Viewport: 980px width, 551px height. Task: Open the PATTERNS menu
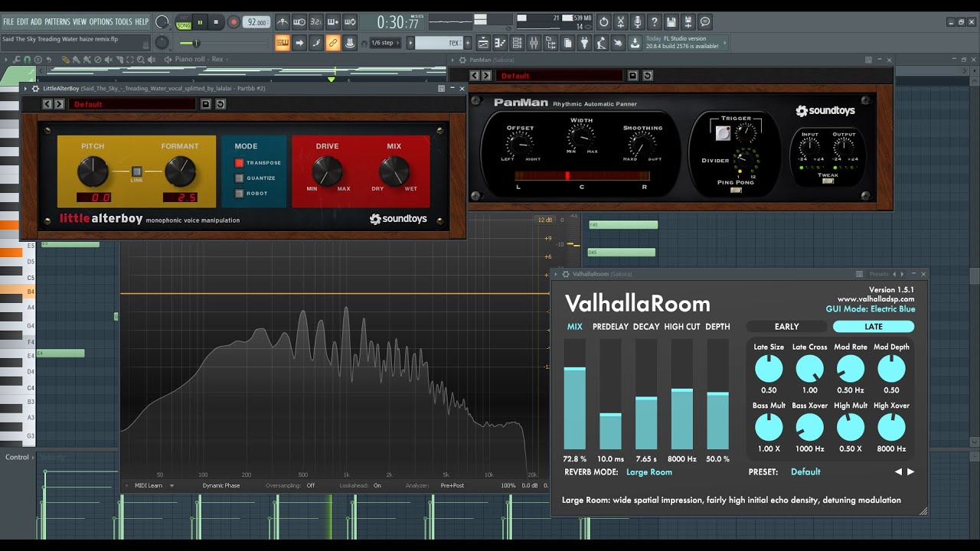(x=57, y=21)
